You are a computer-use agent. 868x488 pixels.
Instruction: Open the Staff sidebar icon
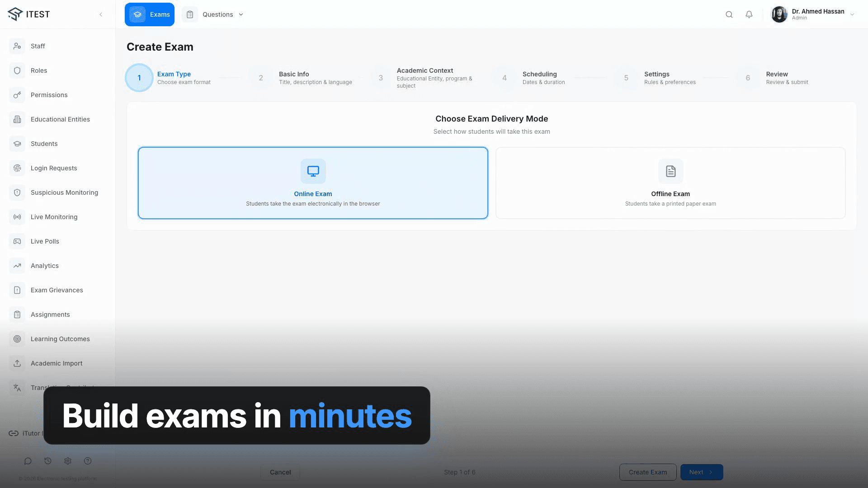[17, 46]
